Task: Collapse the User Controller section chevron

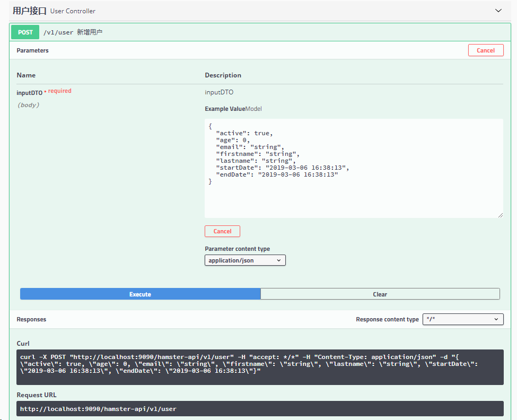Action: pyautogui.click(x=498, y=11)
